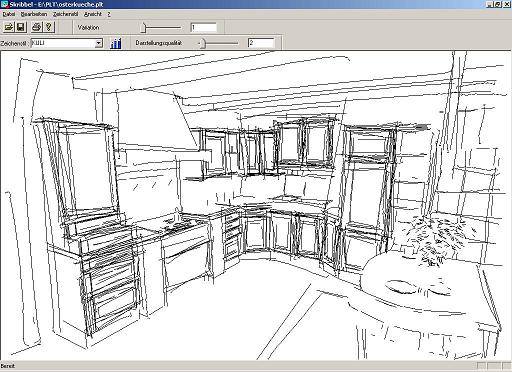Click the printer icon in the toolbar
This screenshot has height=372, width=512.
pyautogui.click(x=37, y=27)
